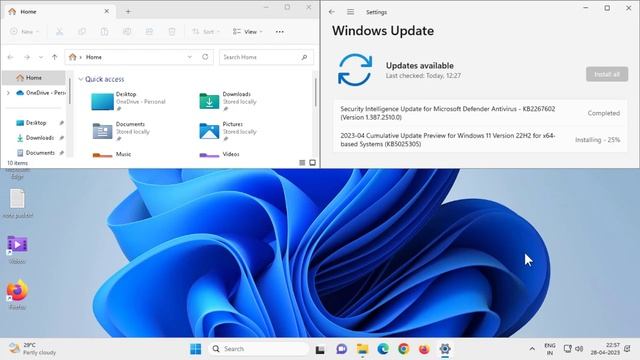Open the View dropdown in File Explorer

(248, 31)
